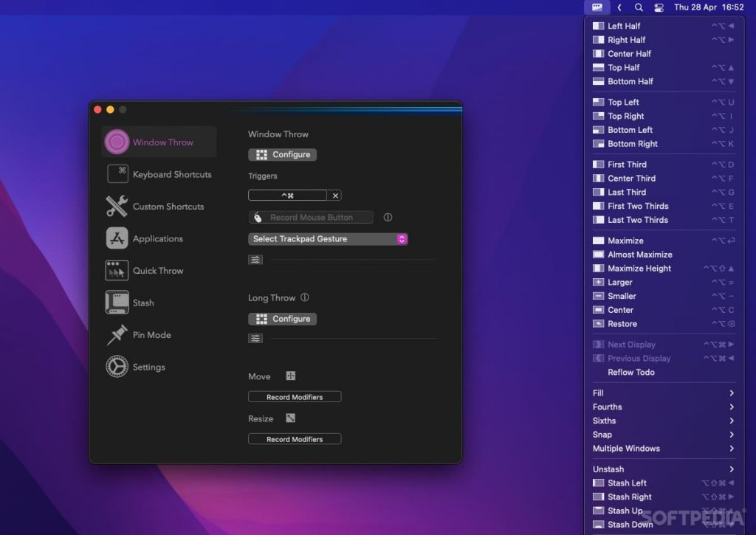Choose Maximize from the menu
This screenshot has width=756, height=535.
[x=617, y=240]
